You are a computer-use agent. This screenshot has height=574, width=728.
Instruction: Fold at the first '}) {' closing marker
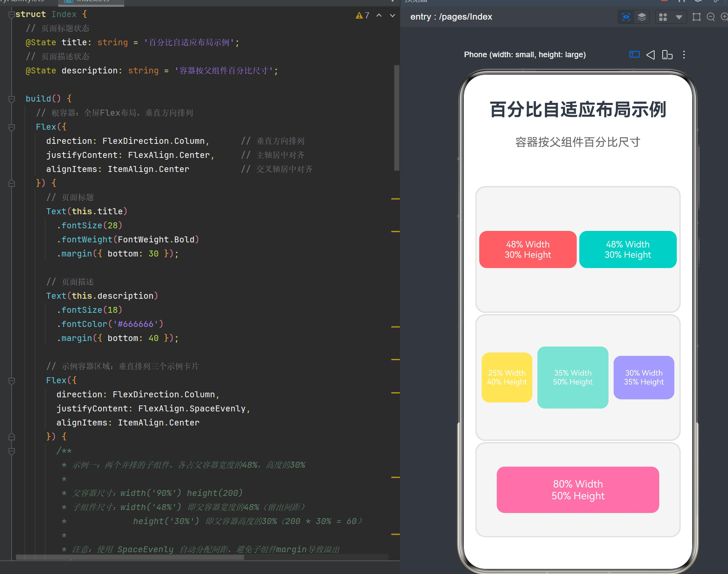pyautogui.click(x=12, y=183)
